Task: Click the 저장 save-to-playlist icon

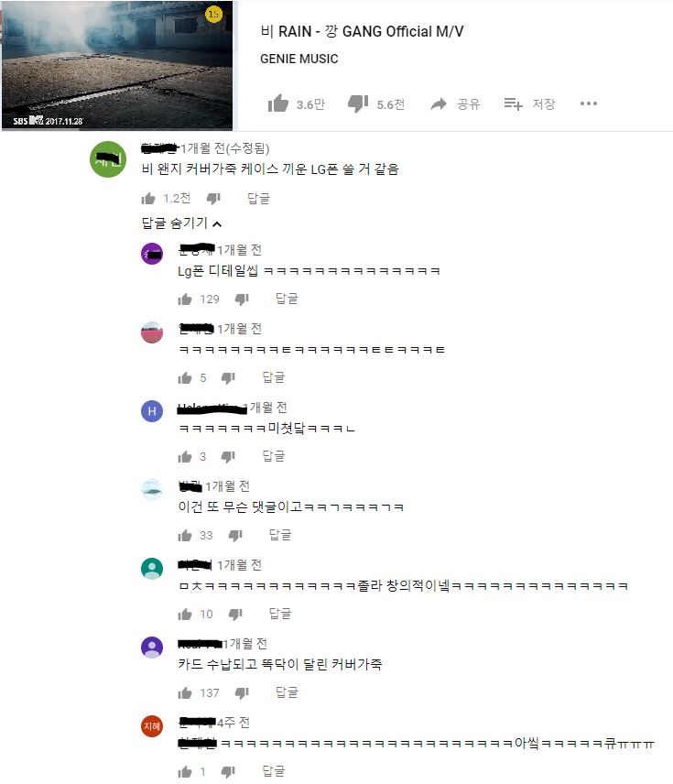Action: (x=513, y=103)
